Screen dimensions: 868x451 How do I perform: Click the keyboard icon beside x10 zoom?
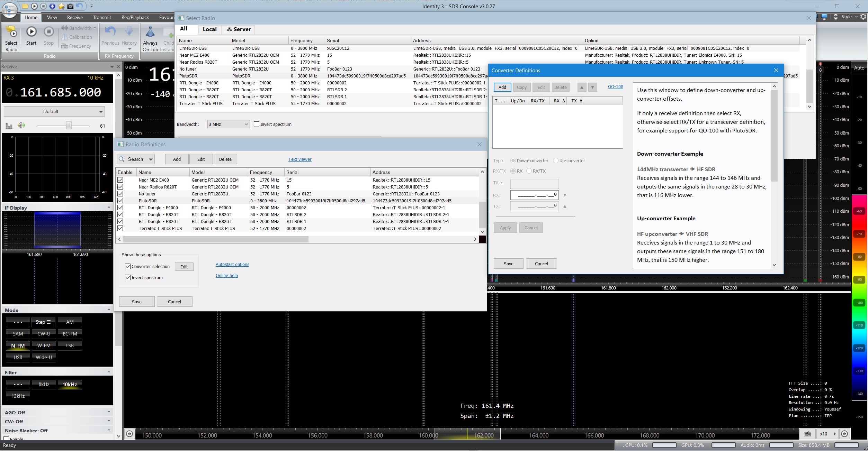(x=807, y=434)
